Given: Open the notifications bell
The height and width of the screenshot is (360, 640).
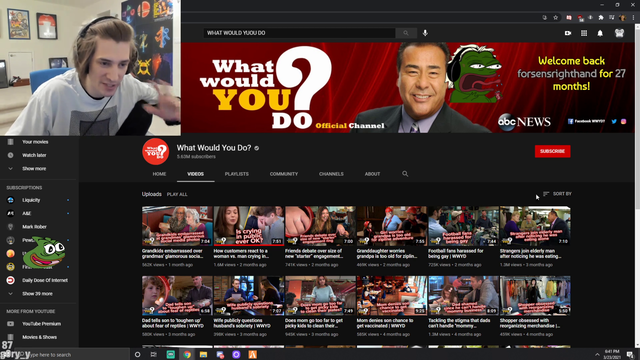Looking at the screenshot, I should pyautogui.click(x=600, y=33).
